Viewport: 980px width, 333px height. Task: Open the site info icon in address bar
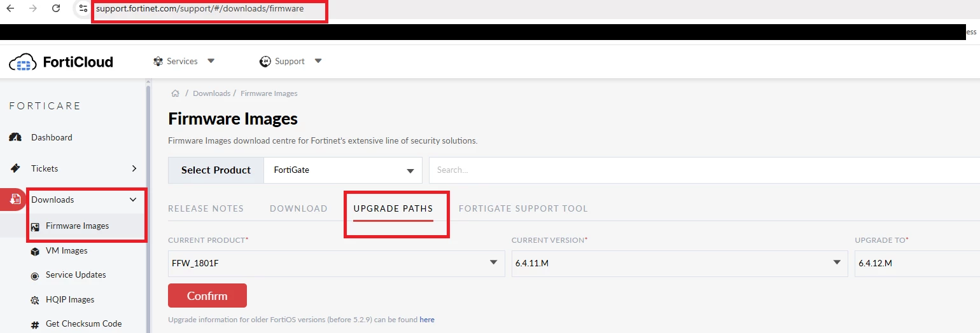pos(83,9)
